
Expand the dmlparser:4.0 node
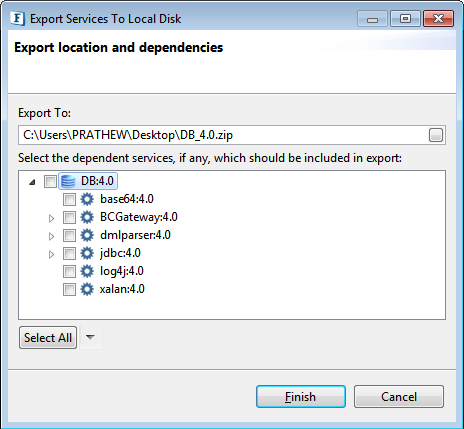click(51, 236)
